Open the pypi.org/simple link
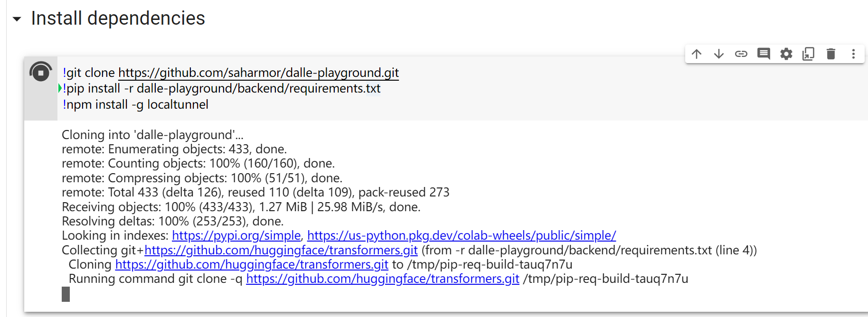This screenshot has height=317, width=868. pos(236,235)
